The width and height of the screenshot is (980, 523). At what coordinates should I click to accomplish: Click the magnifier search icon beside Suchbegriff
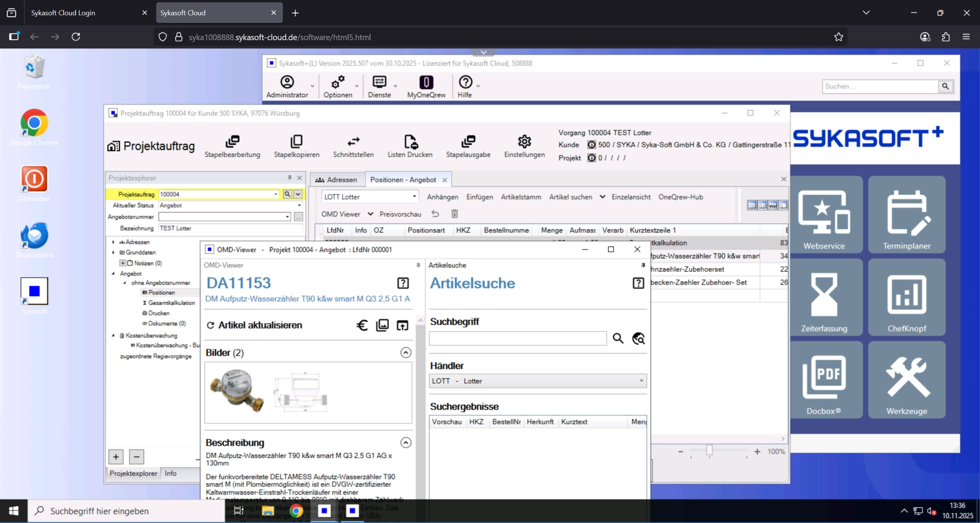[618, 338]
